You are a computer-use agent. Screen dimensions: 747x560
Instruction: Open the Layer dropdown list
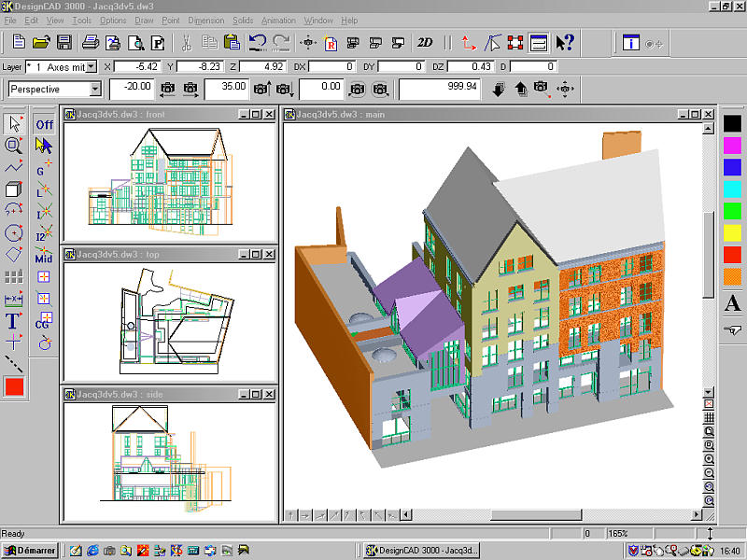tap(91, 67)
